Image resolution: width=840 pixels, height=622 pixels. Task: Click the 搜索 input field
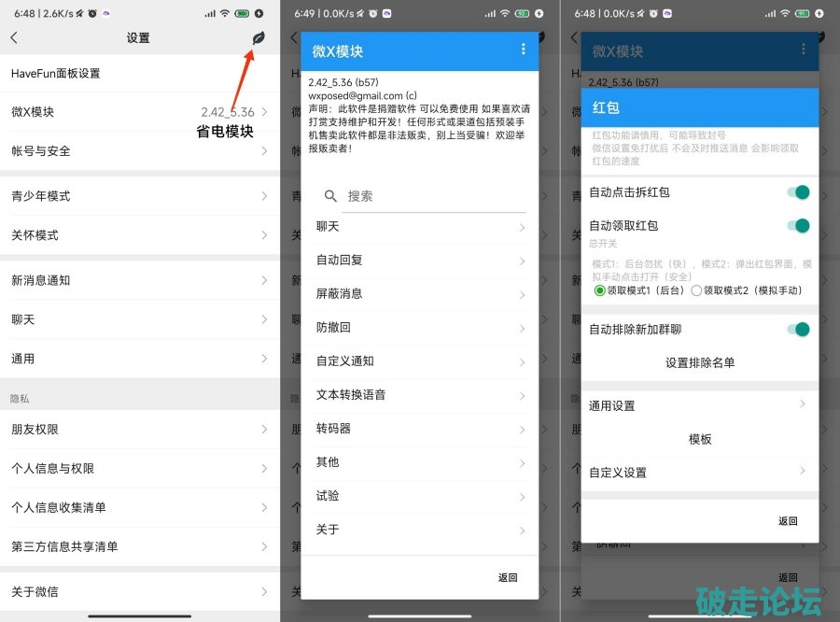[434, 196]
